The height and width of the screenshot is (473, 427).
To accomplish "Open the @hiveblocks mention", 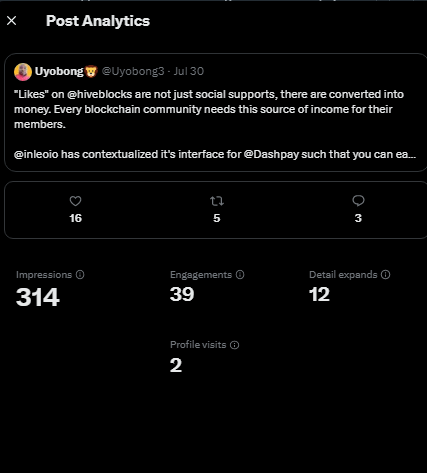I will point(100,94).
